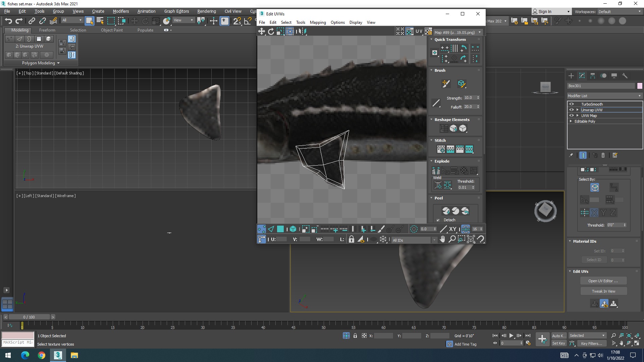The height and width of the screenshot is (362, 644).
Task: Click Remove modifier trash icon
Action: (603, 155)
